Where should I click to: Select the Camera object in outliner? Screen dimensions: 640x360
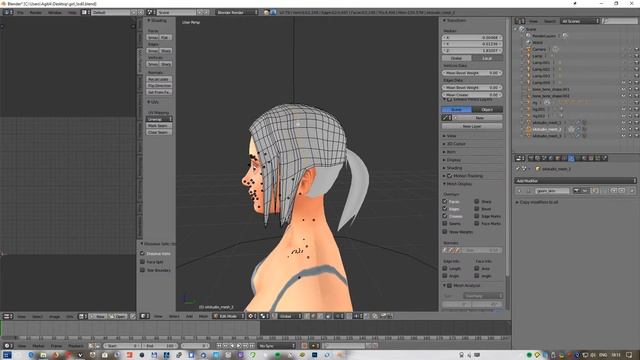coord(539,49)
